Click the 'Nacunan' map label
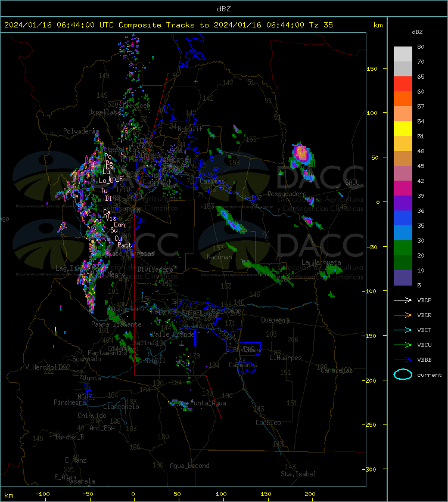Image resolution: width=448 pixels, height=502 pixels. [219, 257]
